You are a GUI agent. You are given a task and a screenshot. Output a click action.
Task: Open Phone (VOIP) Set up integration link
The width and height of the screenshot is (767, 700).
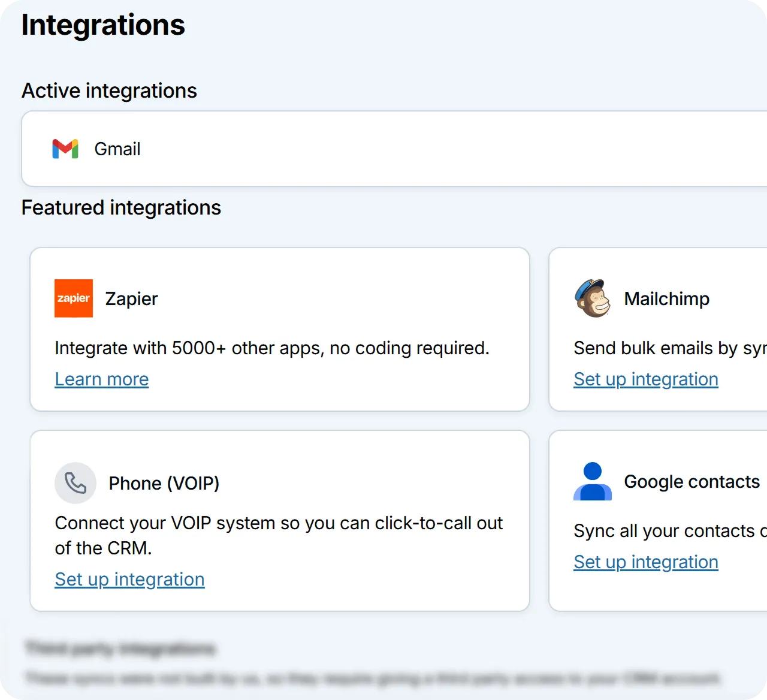click(x=129, y=580)
